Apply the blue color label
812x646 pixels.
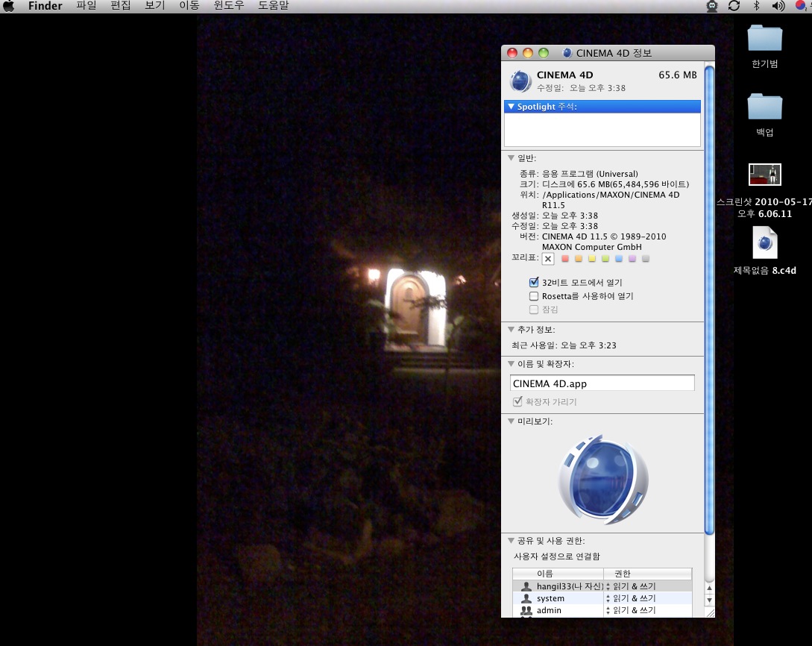619,258
